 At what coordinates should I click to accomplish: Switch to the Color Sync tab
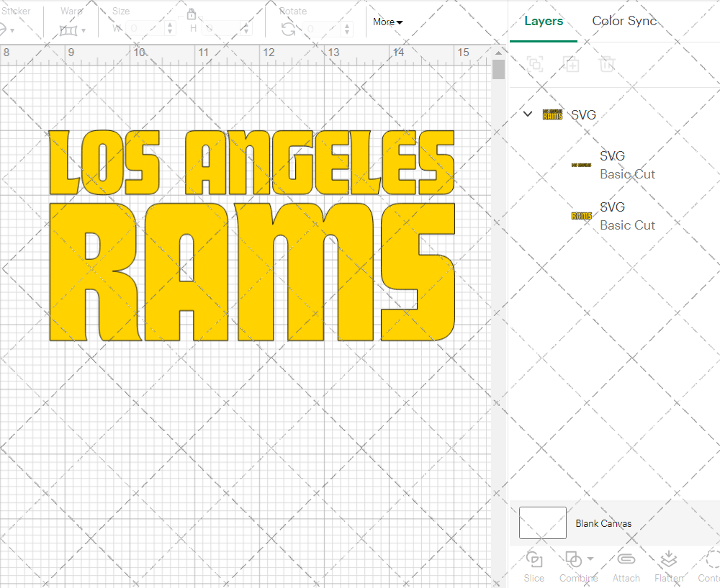[624, 21]
